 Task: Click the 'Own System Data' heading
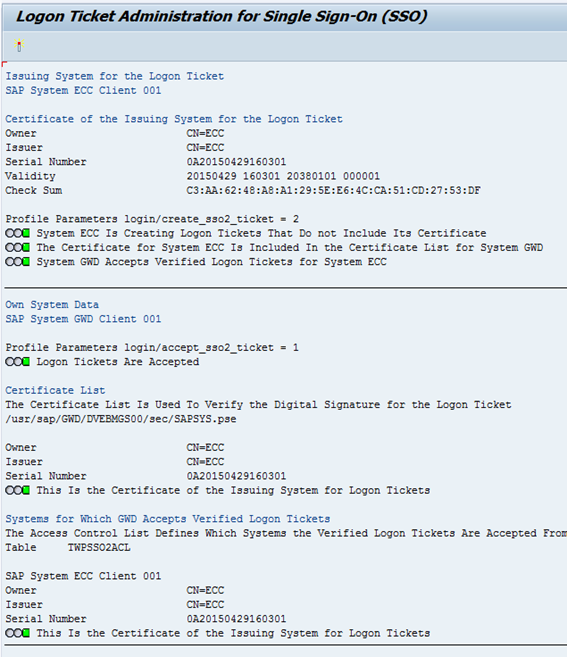click(x=52, y=305)
